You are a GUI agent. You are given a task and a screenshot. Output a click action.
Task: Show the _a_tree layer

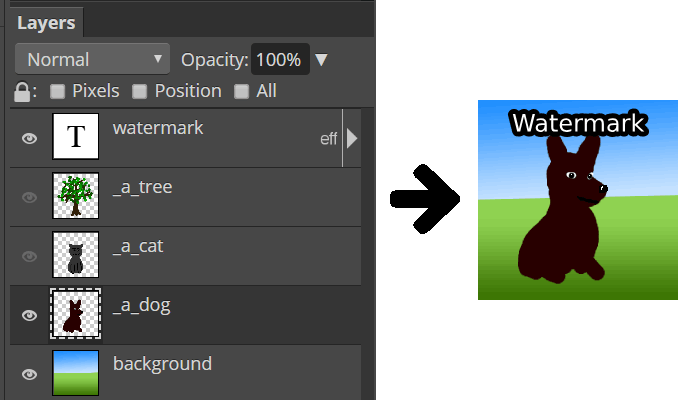(30, 197)
